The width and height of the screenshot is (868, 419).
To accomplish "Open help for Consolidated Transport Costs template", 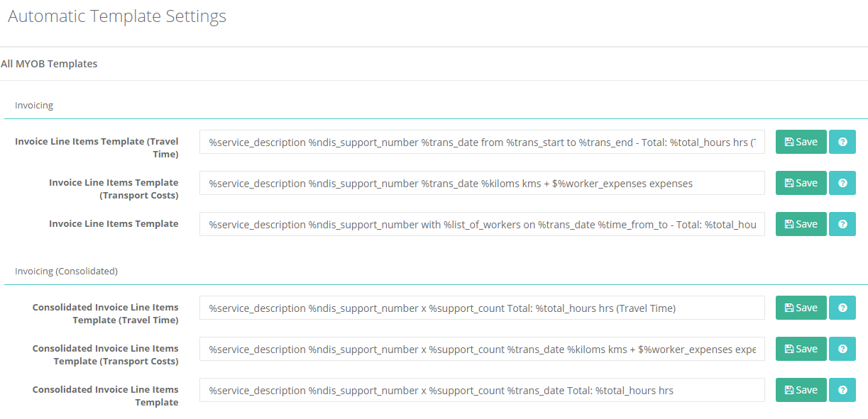I will click(x=842, y=349).
